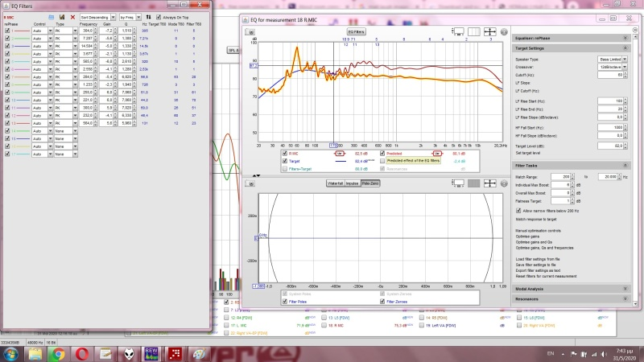This screenshot has width=644, height=362.
Task: Switch to the Waterfall tab
Action: tap(335, 183)
